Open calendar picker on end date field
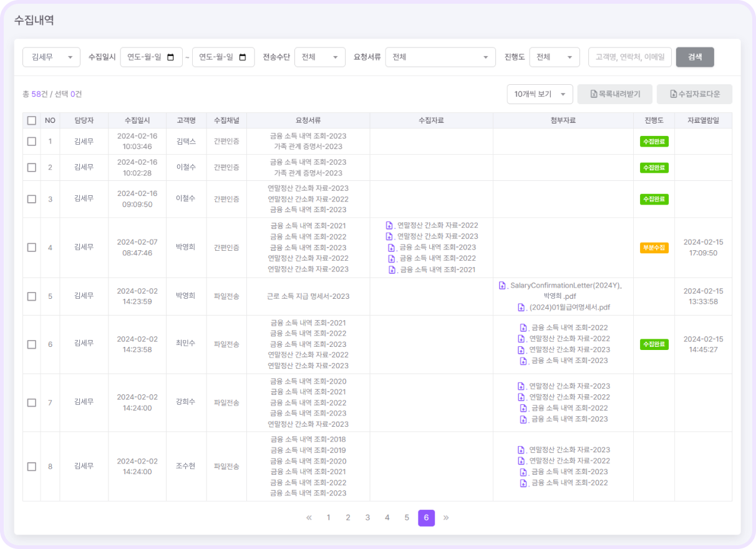 pos(243,57)
